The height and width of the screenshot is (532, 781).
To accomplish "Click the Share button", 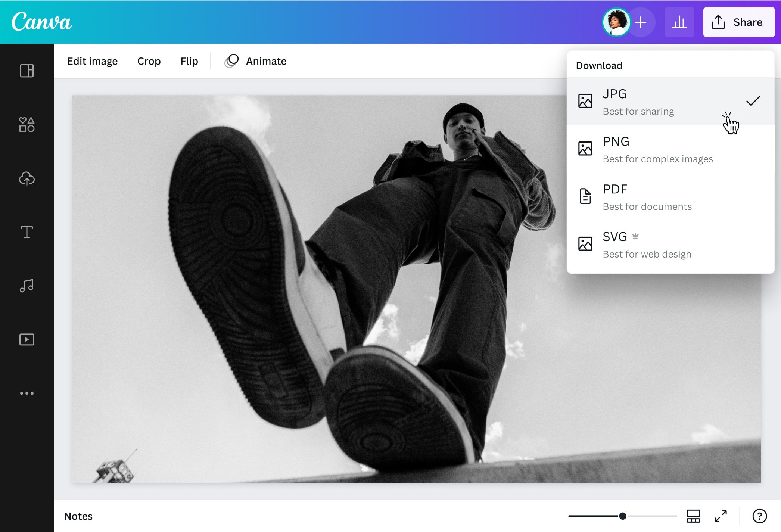I will pyautogui.click(x=738, y=22).
